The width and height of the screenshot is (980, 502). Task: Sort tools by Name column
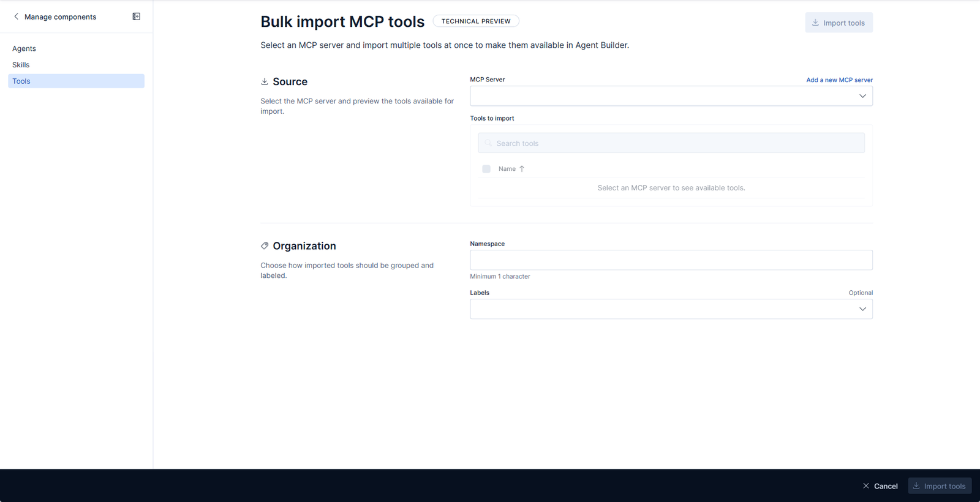point(511,169)
